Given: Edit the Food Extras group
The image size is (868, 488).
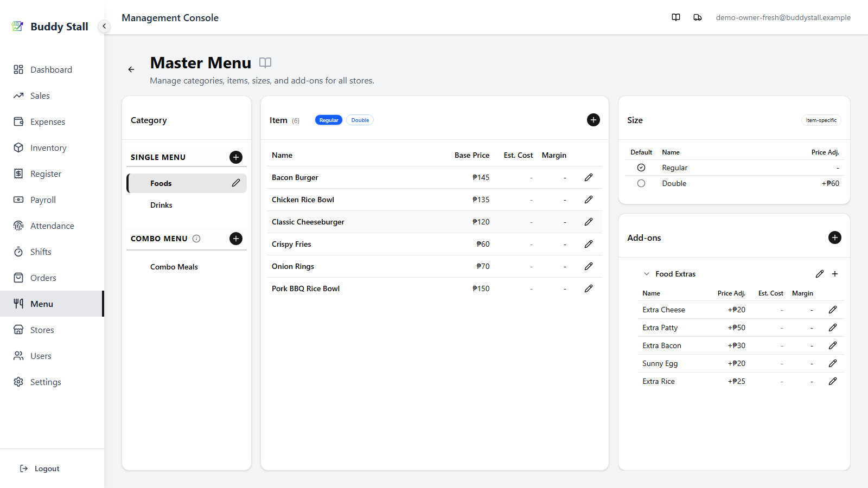Looking at the screenshot, I should [820, 274].
